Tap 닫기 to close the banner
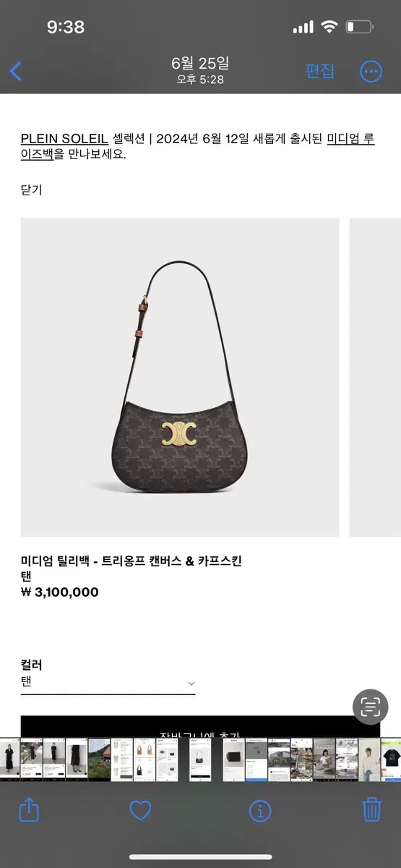 (32, 190)
